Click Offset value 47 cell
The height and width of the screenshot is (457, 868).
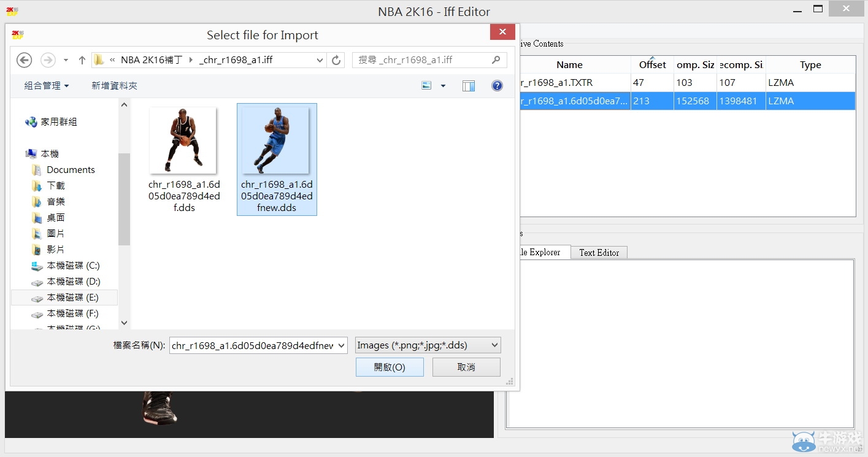click(x=652, y=83)
